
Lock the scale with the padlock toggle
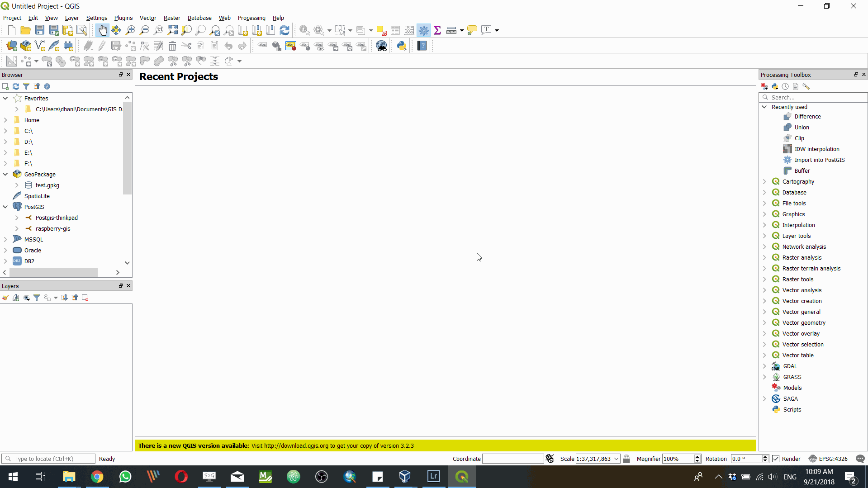pos(627,458)
